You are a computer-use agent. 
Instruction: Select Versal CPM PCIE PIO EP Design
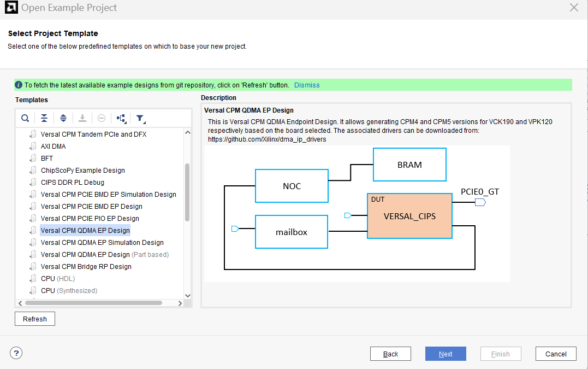click(90, 218)
